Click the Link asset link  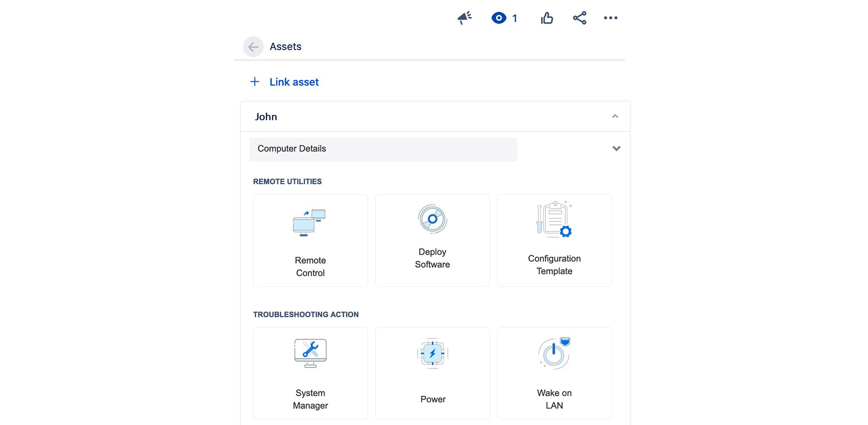pos(294,82)
